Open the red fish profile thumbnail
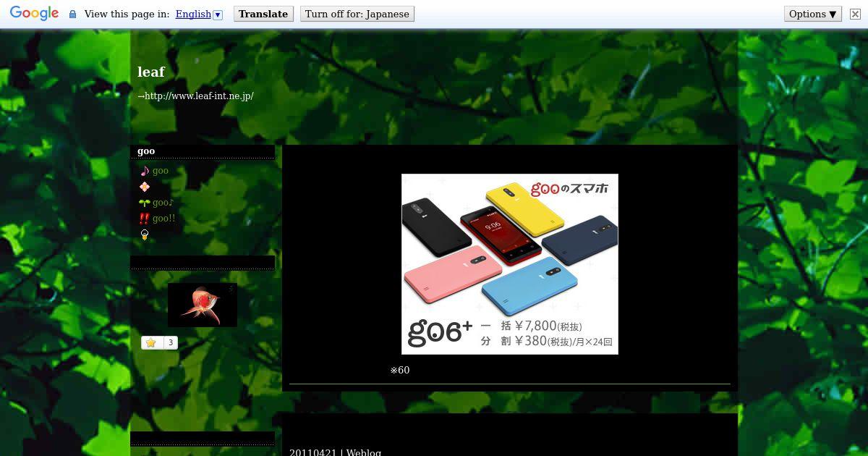The width and height of the screenshot is (868, 456). click(x=203, y=305)
